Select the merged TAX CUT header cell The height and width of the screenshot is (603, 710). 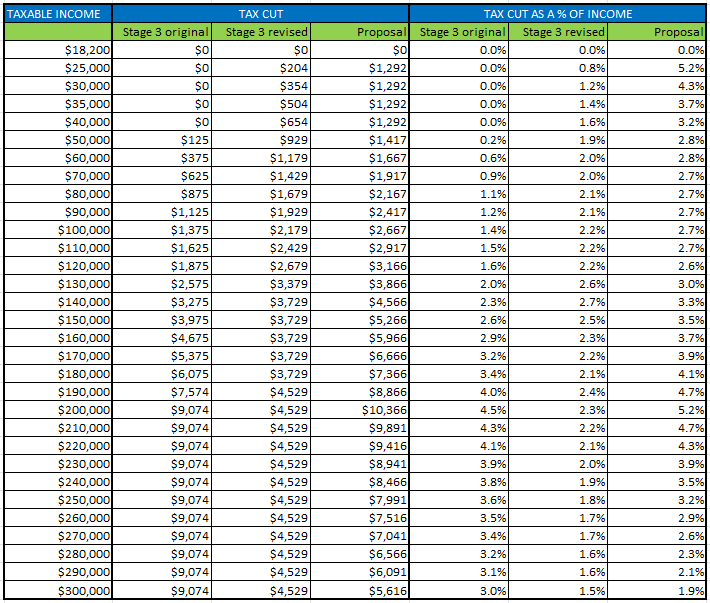pyautogui.click(x=260, y=14)
